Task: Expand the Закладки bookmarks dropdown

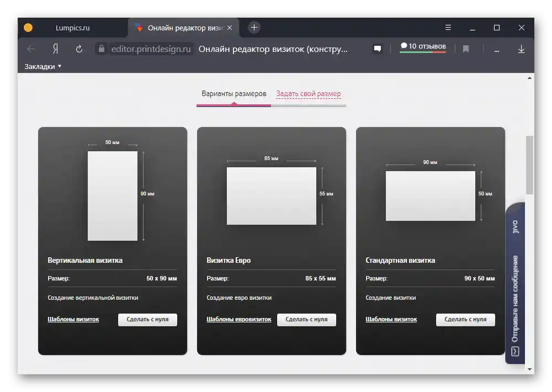Action: [43, 66]
